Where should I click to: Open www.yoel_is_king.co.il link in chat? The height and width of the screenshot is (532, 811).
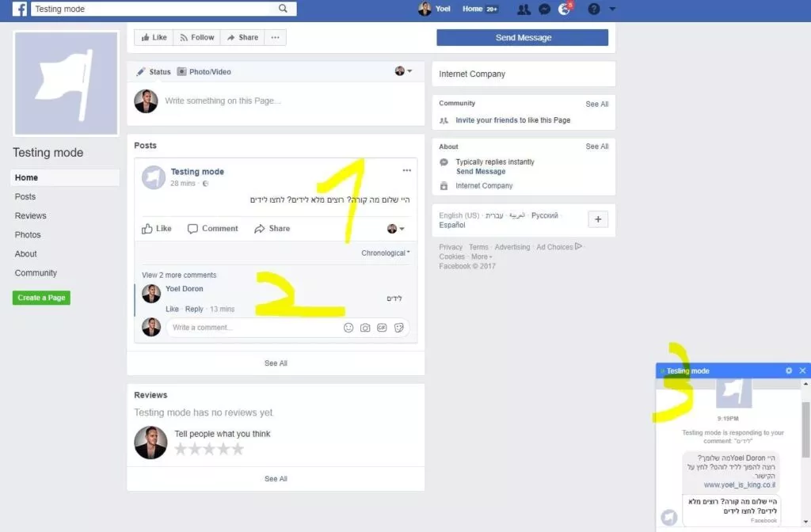coord(739,485)
